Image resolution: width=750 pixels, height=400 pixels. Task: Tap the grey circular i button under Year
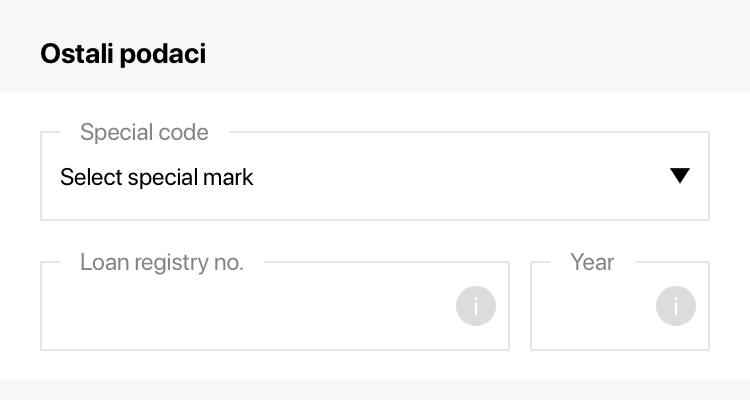[x=676, y=306]
